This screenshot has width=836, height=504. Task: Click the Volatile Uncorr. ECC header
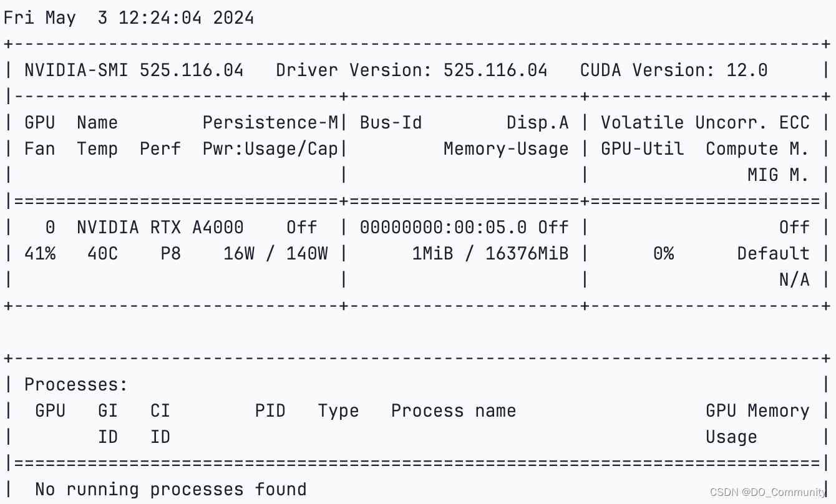coord(705,122)
